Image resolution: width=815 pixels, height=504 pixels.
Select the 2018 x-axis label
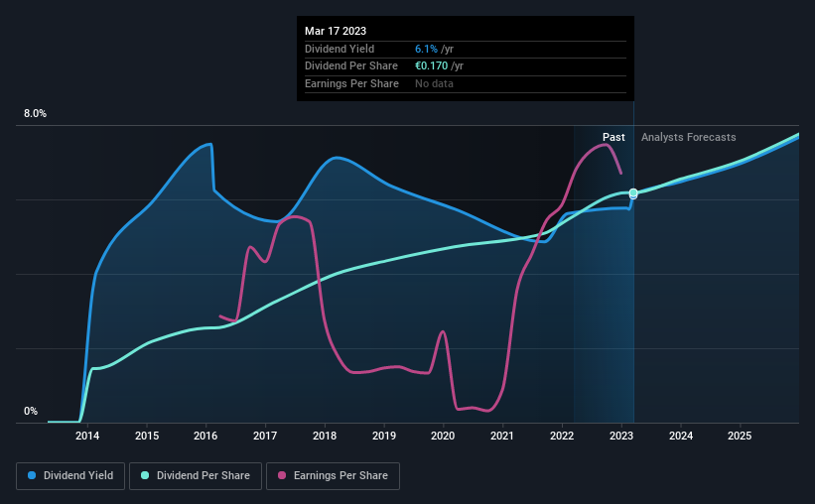pyautogui.click(x=325, y=436)
